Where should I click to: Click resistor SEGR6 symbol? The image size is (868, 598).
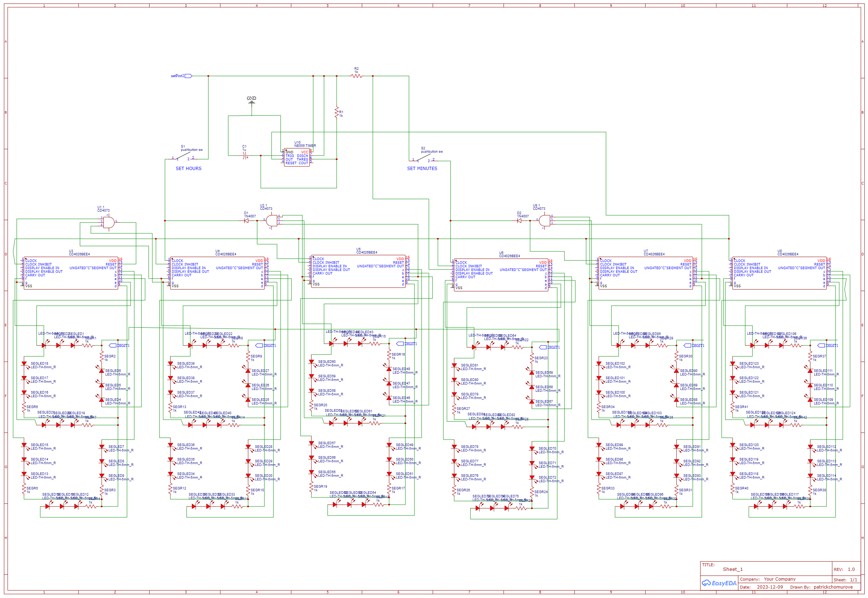(24, 408)
